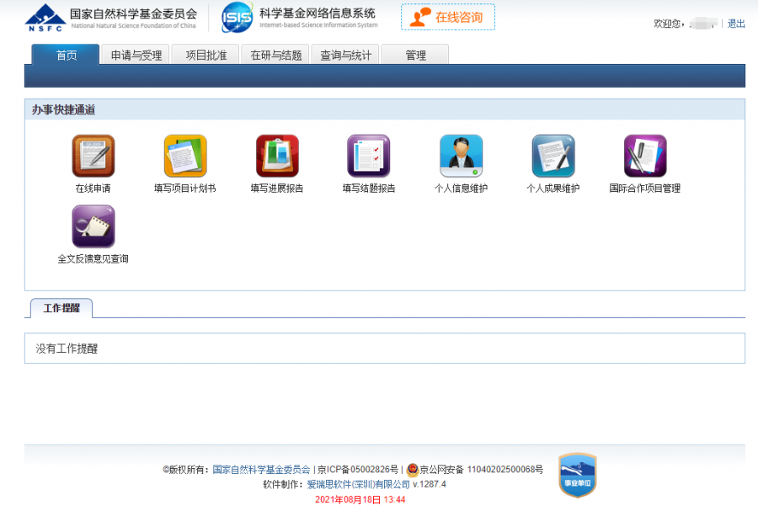758x532 pixels.
Task: Select the 填写结题报告 icon
Action: click(x=369, y=156)
